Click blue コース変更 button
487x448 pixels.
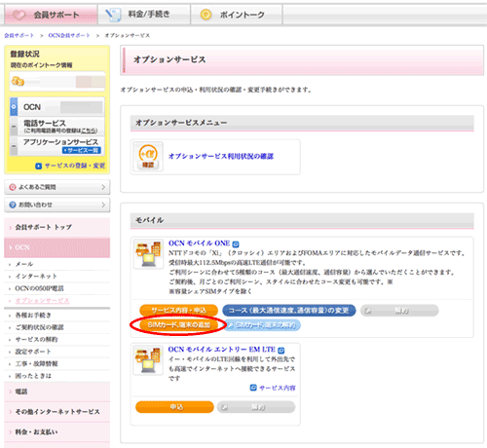289,311
